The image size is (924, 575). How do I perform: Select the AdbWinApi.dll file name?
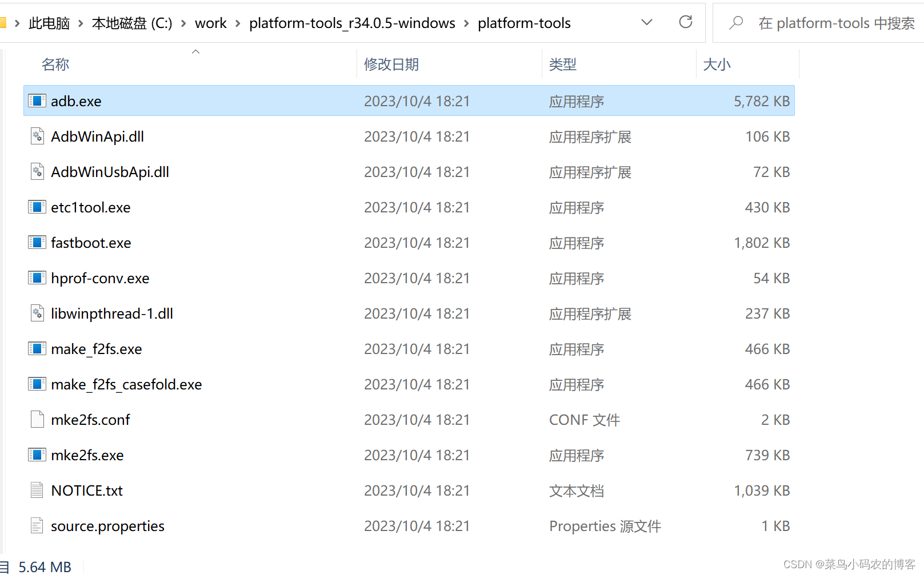(x=97, y=136)
